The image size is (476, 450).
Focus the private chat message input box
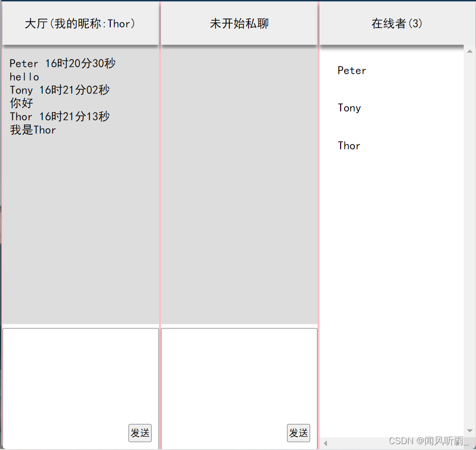pyautogui.click(x=239, y=389)
